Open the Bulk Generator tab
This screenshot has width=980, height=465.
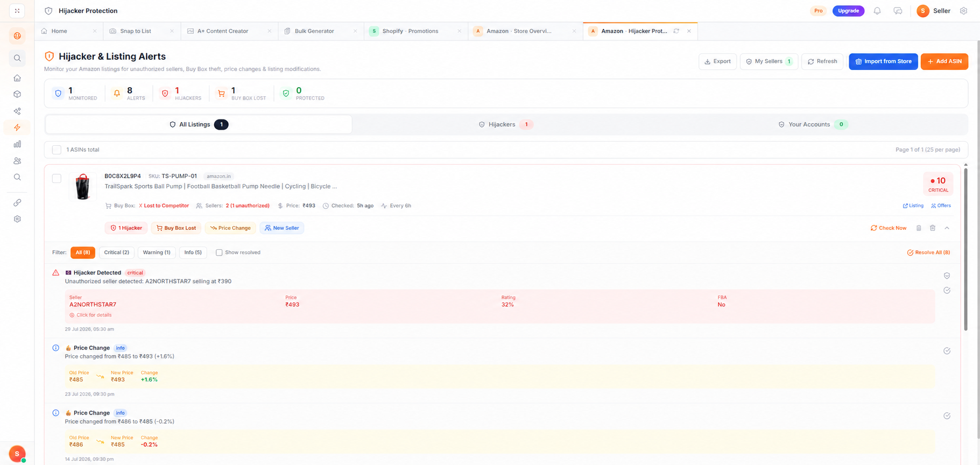[321, 31]
